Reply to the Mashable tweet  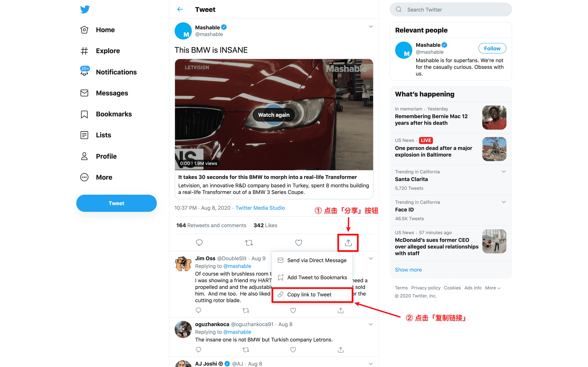click(x=199, y=243)
